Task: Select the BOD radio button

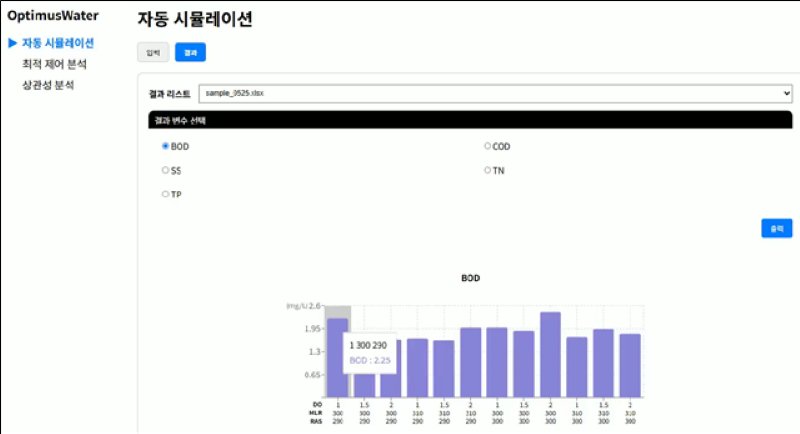Action: (x=166, y=146)
